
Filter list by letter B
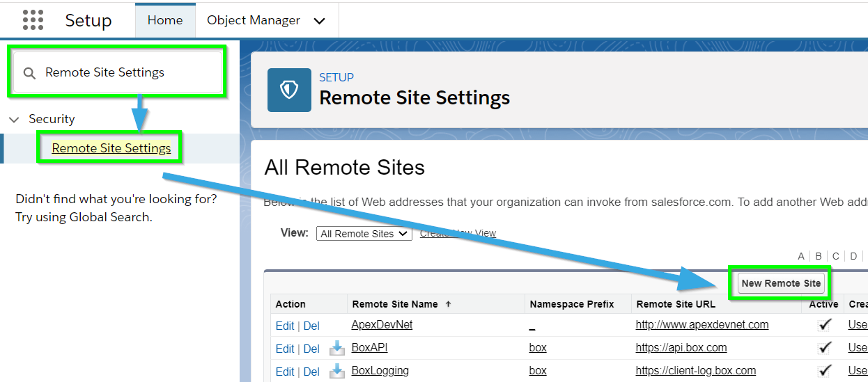click(x=819, y=256)
